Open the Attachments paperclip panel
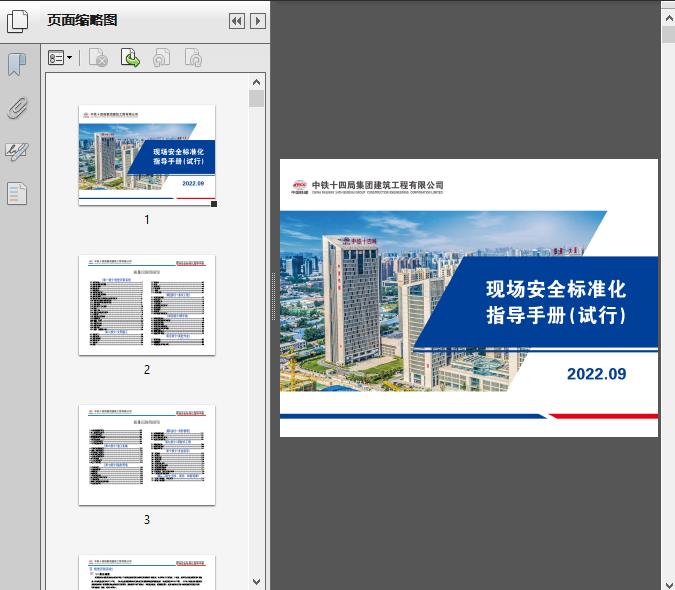This screenshot has width=675, height=590. click(x=18, y=108)
